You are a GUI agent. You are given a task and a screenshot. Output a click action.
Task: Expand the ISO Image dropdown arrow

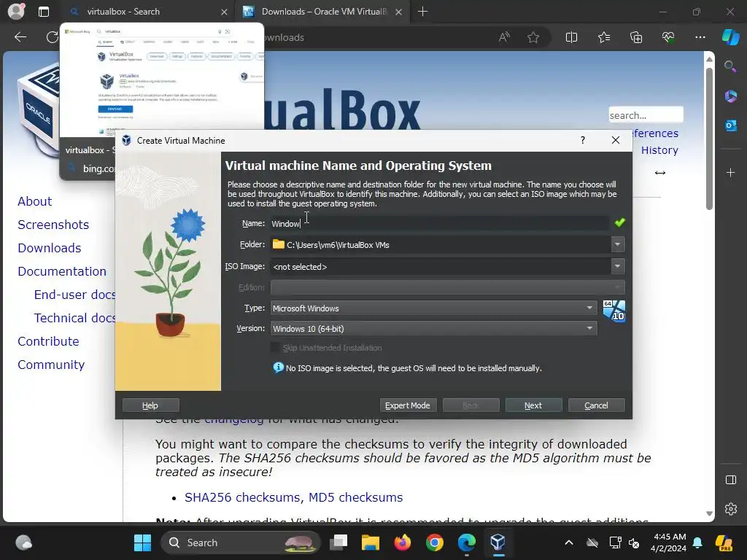[x=617, y=266]
